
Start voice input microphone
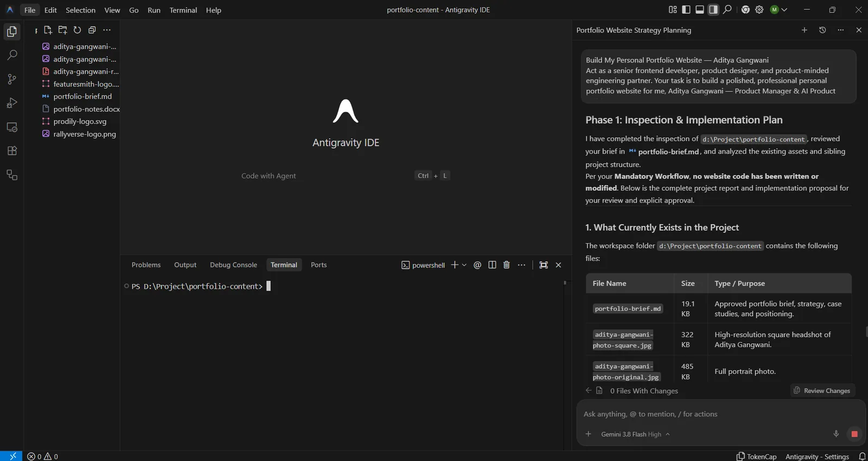[836, 434]
